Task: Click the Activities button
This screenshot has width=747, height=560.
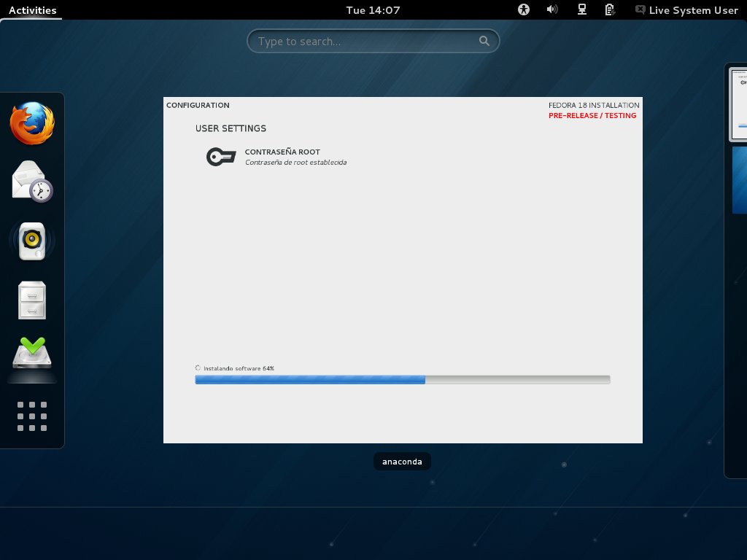Action: coord(31,10)
